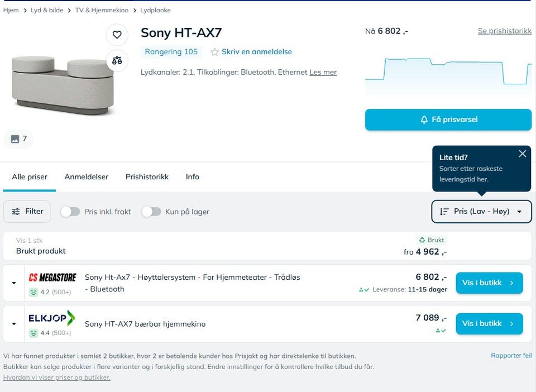Open Lydplanke breadcrumb
The height and width of the screenshot is (392, 536).
point(155,10)
